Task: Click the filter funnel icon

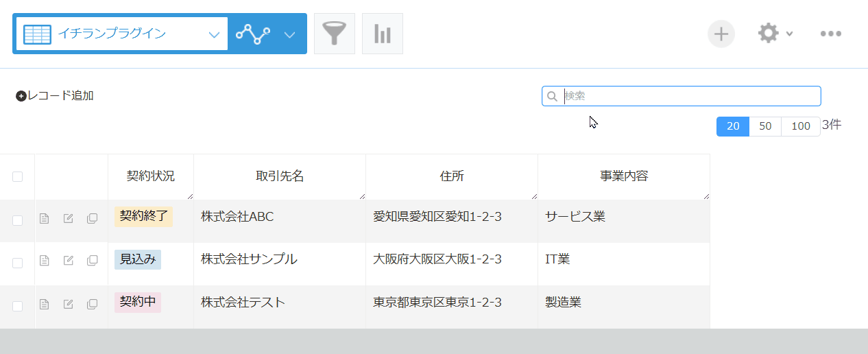Action: coord(334,34)
